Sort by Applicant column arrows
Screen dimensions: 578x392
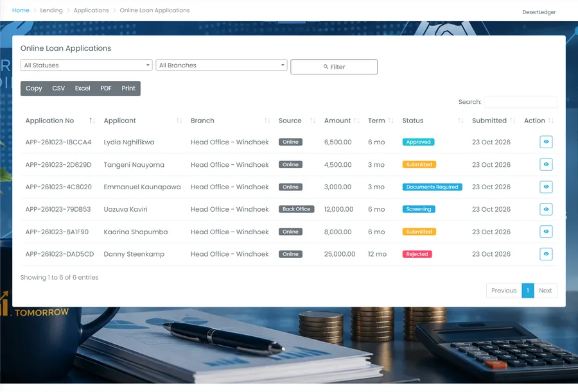pyautogui.click(x=179, y=121)
